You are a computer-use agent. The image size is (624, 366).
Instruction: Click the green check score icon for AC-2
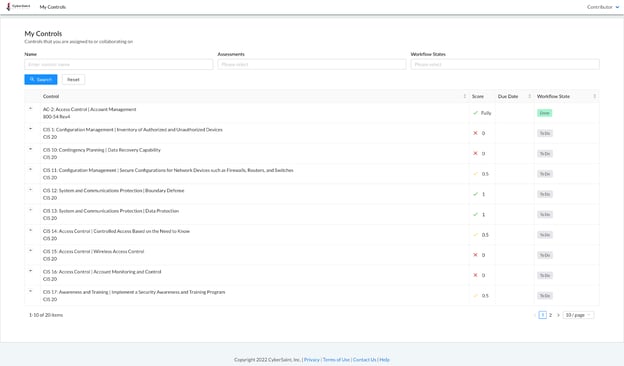[x=475, y=113]
